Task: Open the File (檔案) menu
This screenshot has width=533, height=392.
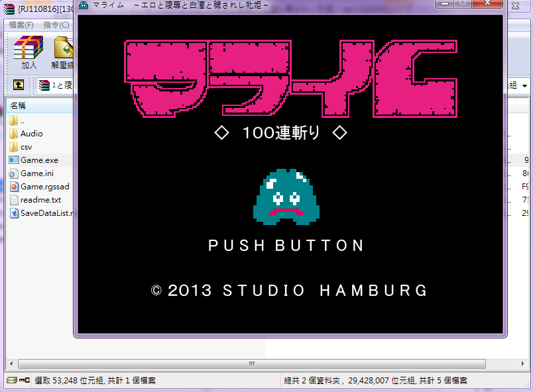Action: point(21,25)
